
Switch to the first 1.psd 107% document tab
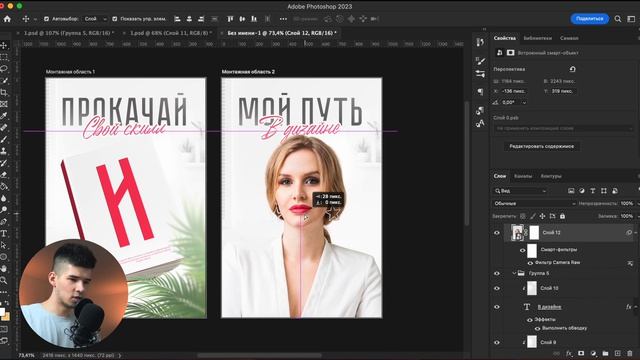pos(68,33)
